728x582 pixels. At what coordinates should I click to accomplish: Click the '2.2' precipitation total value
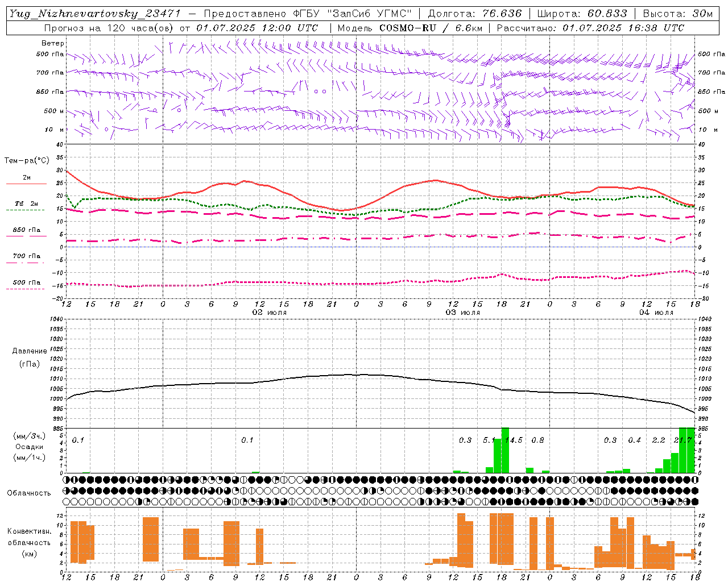pyautogui.click(x=659, y=440)
